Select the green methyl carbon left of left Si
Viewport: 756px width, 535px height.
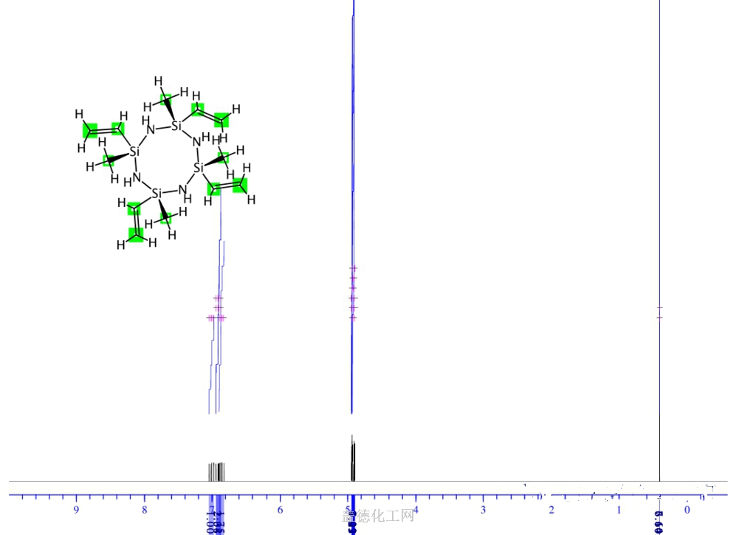coord(109,159)
